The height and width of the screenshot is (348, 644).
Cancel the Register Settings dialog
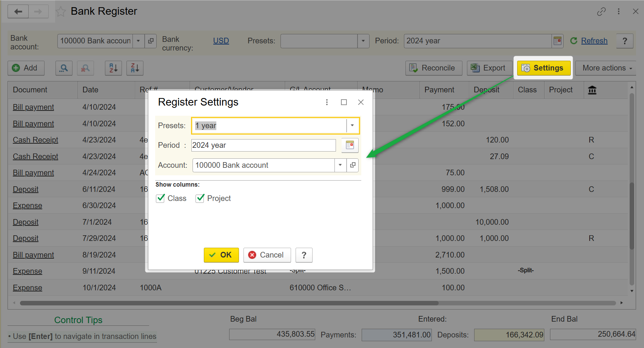(x=267, y=255)
